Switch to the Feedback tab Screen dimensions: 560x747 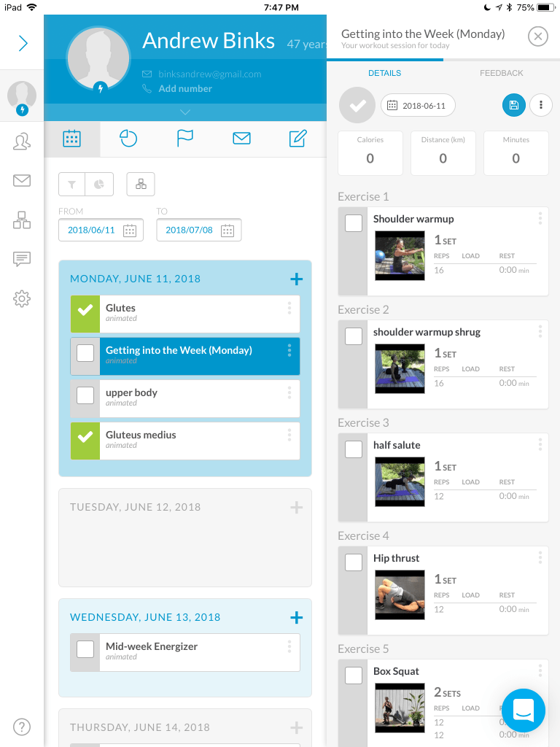click(501, 73)
